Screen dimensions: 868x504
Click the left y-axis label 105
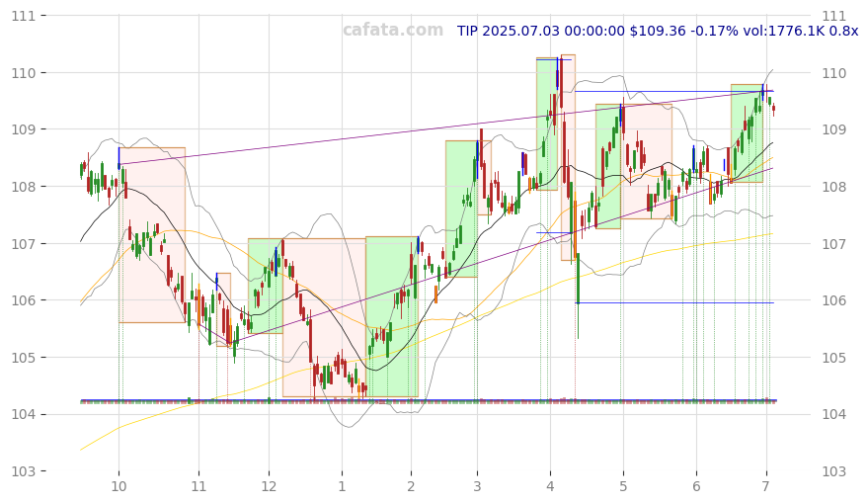pos(24,357)
